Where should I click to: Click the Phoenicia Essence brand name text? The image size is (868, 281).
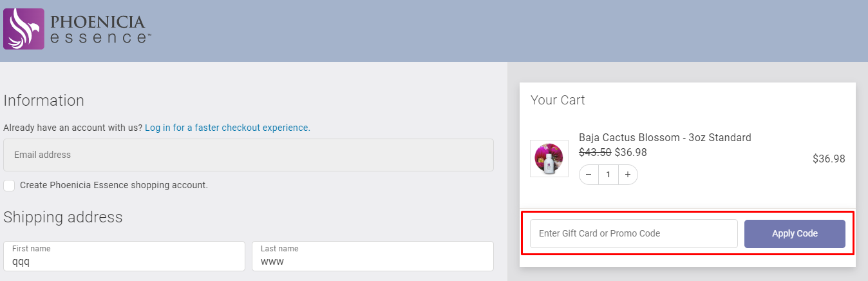tap(100, 30)
